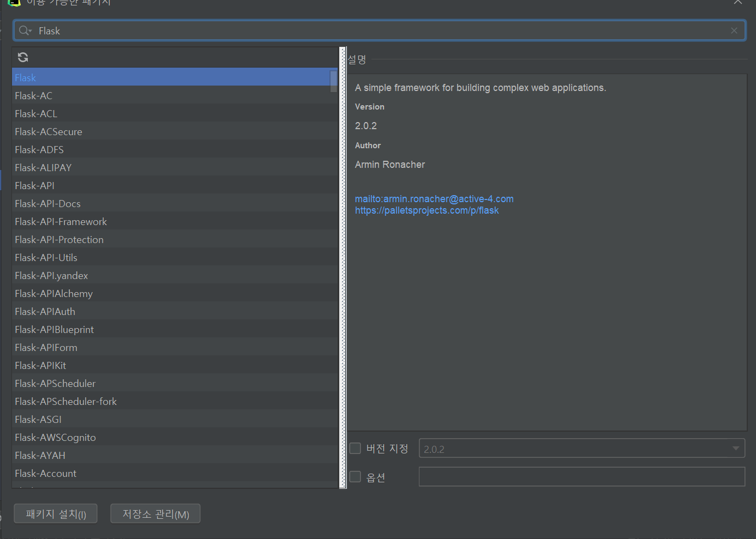Click the package list scrollbar thumb
Screen dimensions: 756x539
tap(334, 81)
